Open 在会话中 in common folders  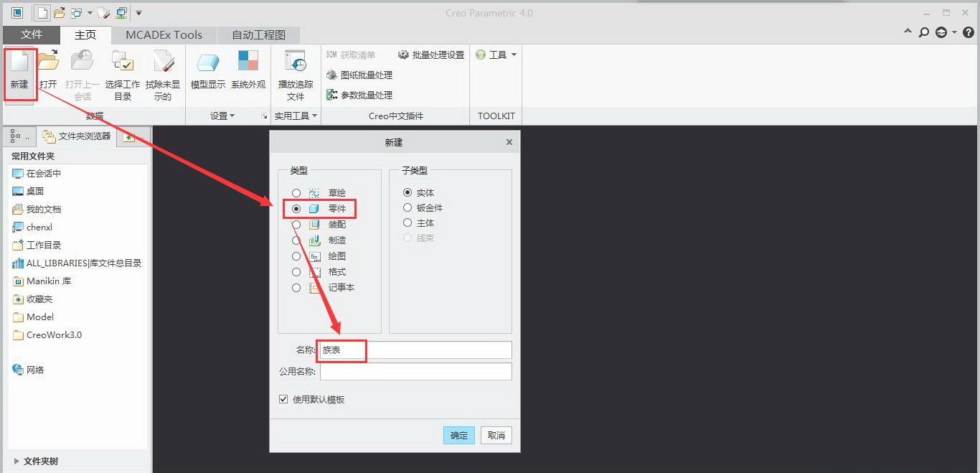37,173
